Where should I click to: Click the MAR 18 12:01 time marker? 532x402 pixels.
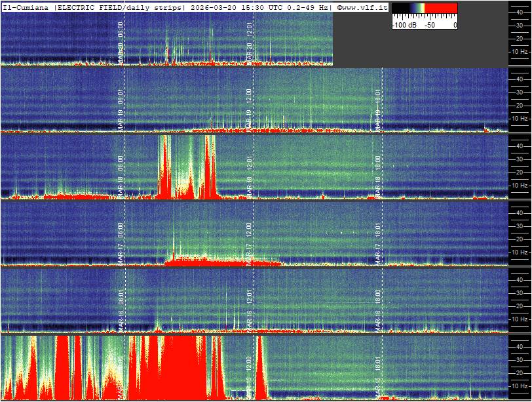tap(250, 174)
